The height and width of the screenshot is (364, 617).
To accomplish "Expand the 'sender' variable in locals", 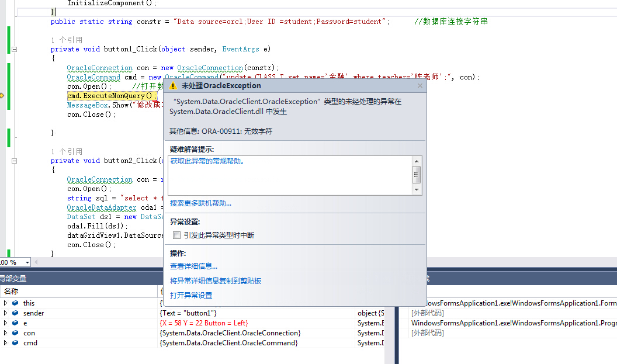I will click(5, 313).
